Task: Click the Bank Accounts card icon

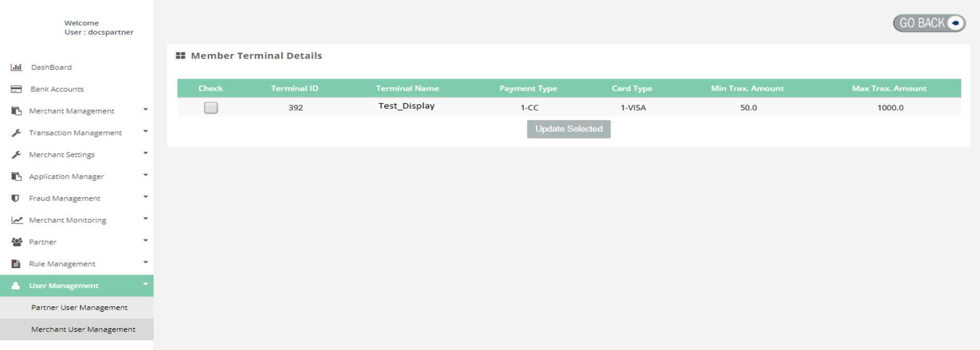Action: pos(16,89)
